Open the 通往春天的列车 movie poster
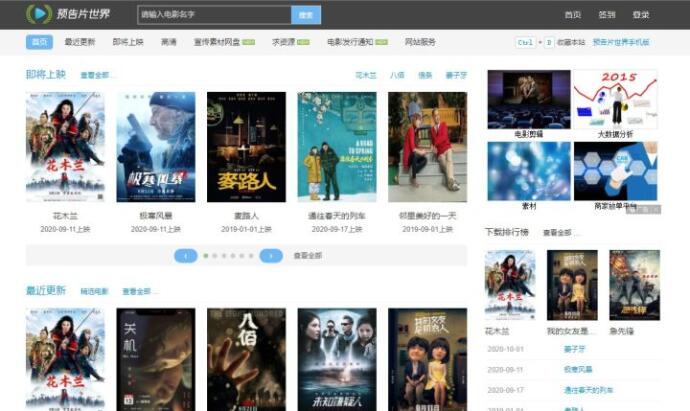The height and width of the screenshot is (411, 690). click(x=337, y=147)
